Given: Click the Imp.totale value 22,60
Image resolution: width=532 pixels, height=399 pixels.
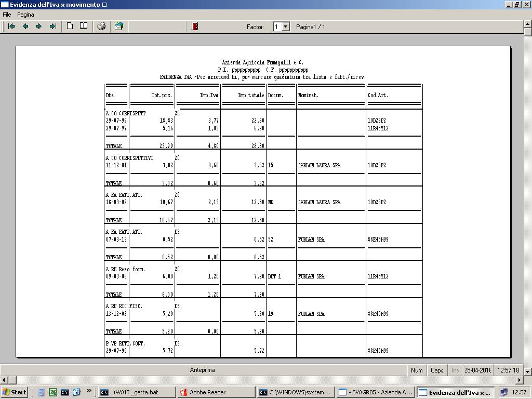Looking at the screenshot, I should 258,121.
